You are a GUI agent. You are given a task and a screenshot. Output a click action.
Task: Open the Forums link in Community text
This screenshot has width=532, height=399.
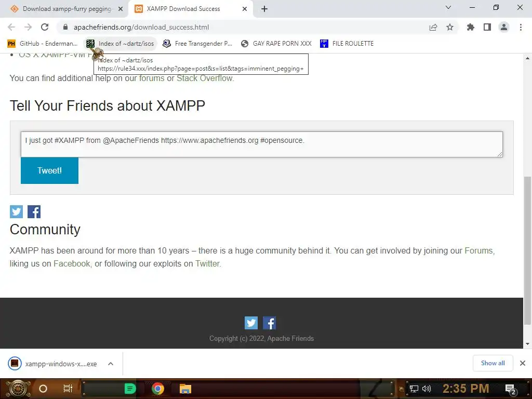(478, 251)
